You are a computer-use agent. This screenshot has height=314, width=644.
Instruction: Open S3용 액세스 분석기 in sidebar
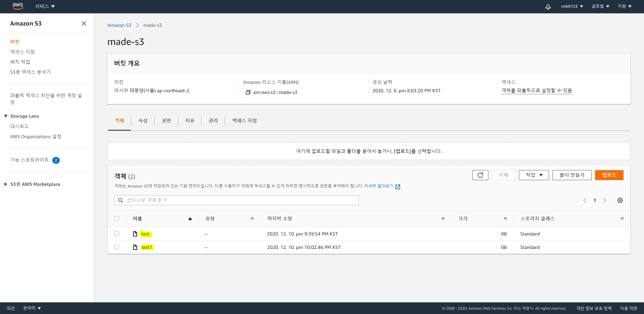(x=30, y=72)
